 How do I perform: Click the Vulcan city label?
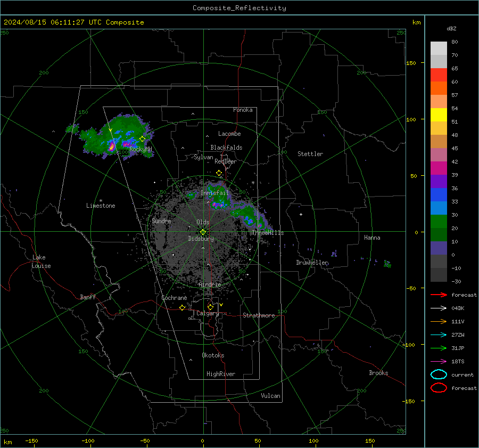pos(270,396)
